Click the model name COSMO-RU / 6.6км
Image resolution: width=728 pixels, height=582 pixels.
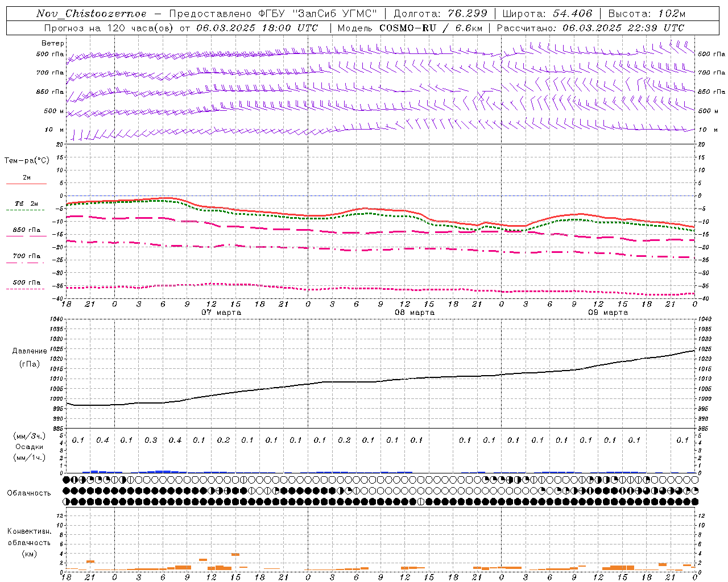coord(431,28)
